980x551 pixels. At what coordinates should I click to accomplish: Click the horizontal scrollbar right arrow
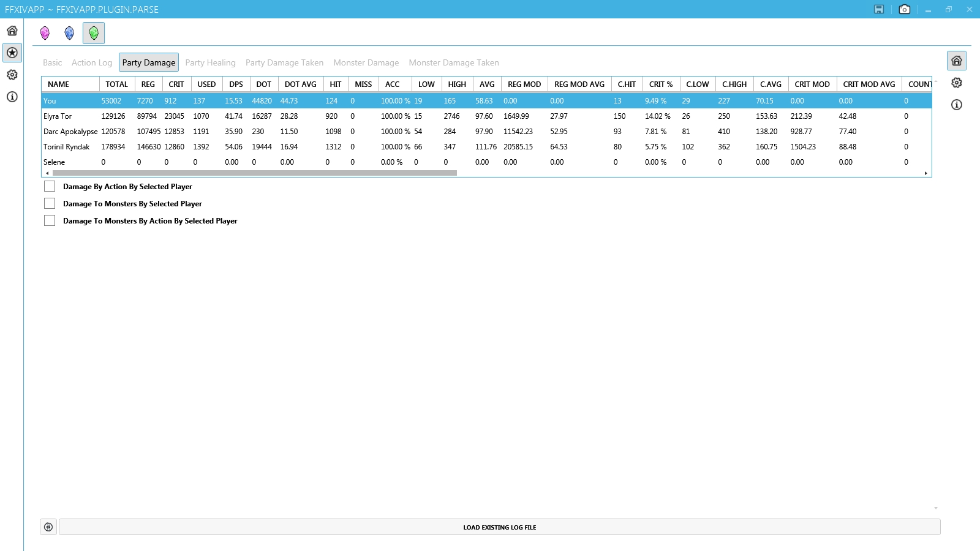pyautogui.click(x=925, y=173)
